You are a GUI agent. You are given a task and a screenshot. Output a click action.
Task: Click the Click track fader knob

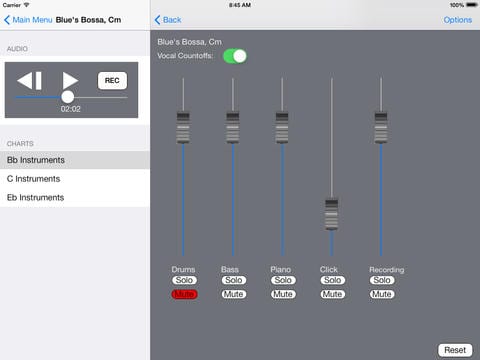[332, 214]
